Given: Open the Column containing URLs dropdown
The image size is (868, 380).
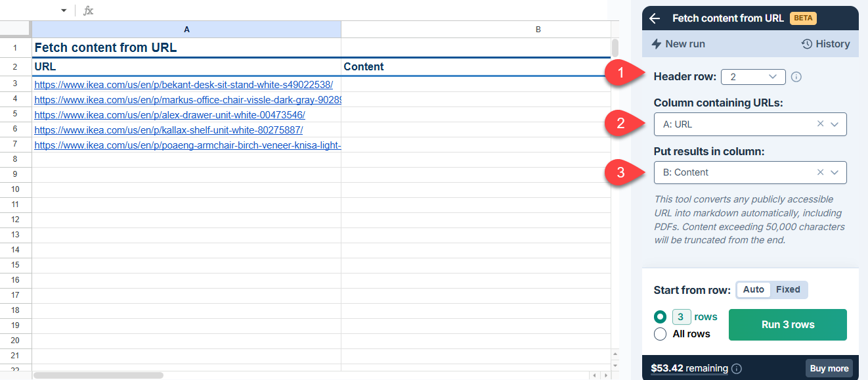Looking at the screenshot, I should (835, 124).
